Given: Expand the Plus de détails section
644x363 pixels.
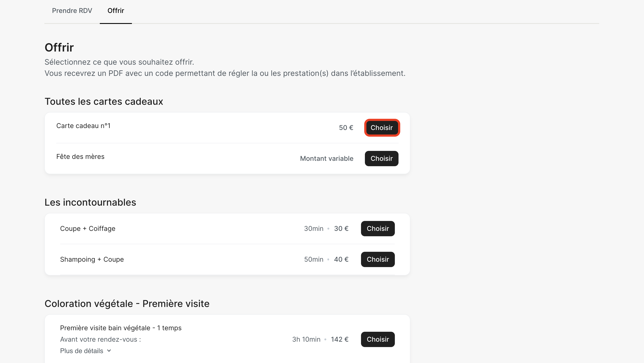Looking at the screenshot, I should coord(82,351).
